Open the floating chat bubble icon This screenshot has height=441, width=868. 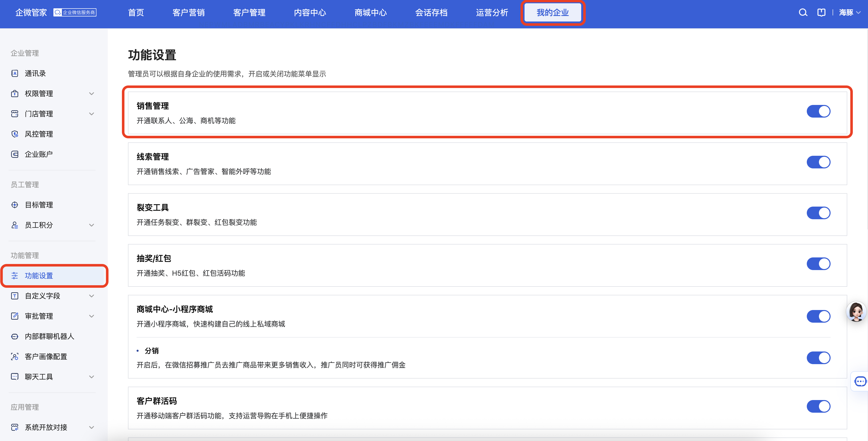click(x=860, y=381)
